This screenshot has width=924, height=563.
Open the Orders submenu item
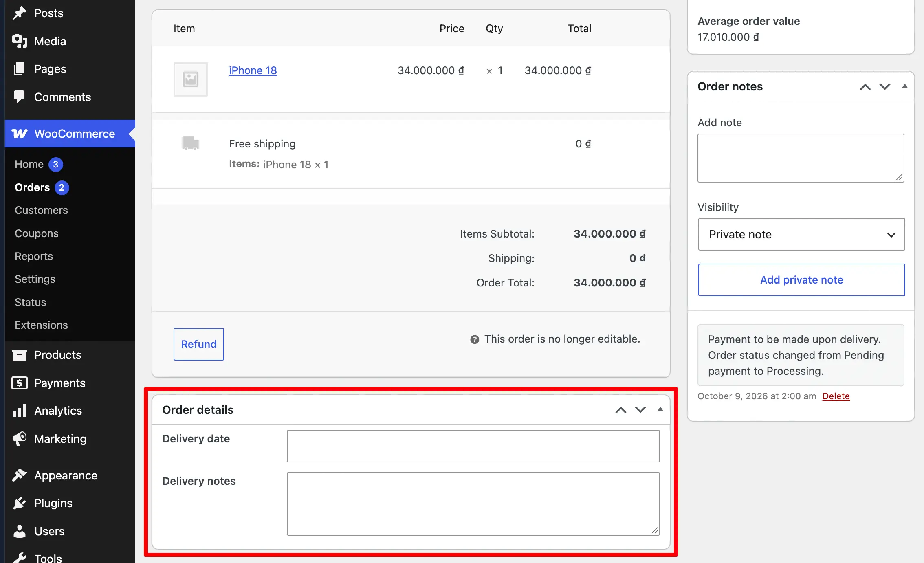pyautogui.click(x=32, y=187)
